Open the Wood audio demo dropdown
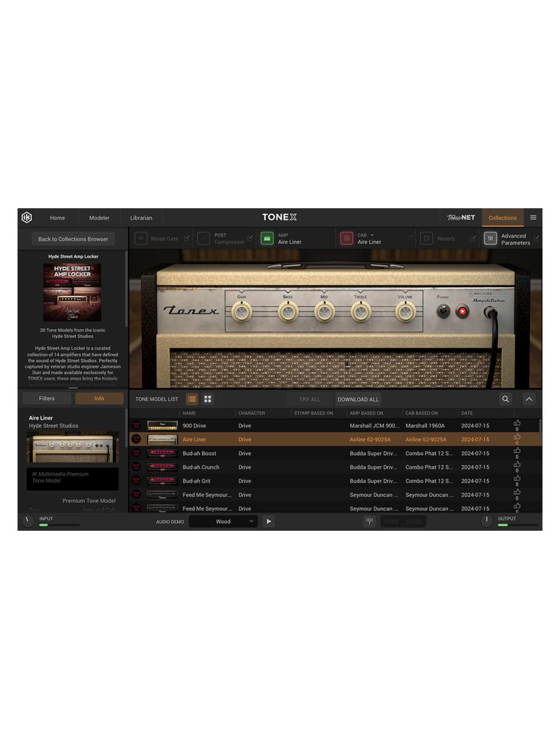This screenshot has width=560, height=739. tap(223, 521)
